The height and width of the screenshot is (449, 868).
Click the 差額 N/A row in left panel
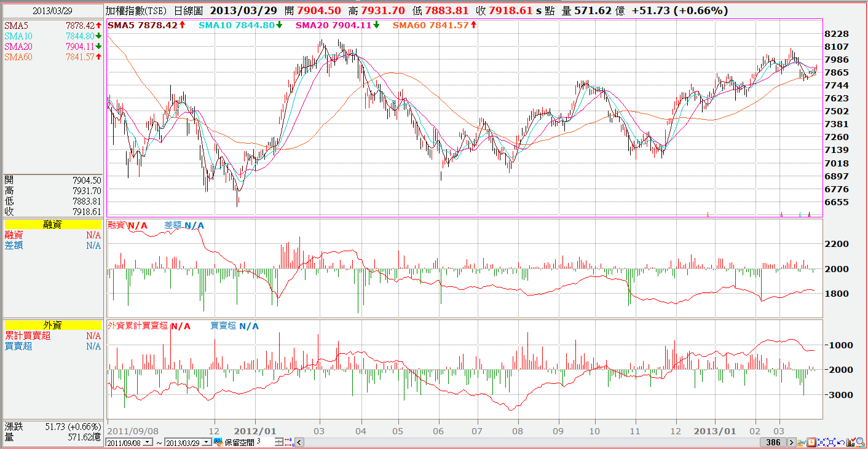(x=52, y=246)
